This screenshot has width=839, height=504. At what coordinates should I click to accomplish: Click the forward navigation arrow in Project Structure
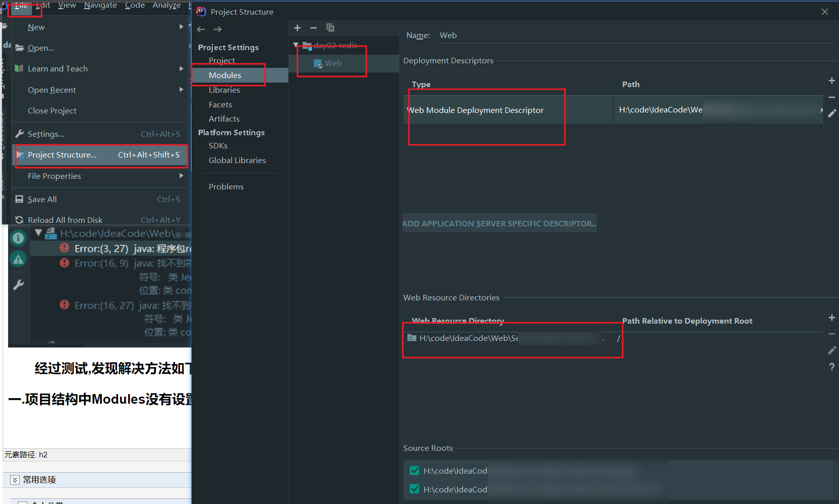217,29
